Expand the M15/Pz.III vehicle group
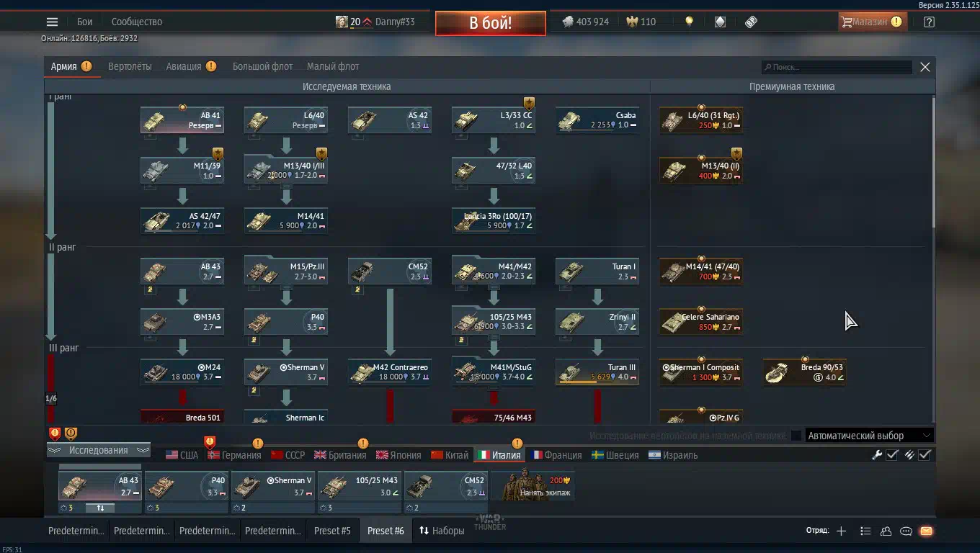 pos(286,271)
